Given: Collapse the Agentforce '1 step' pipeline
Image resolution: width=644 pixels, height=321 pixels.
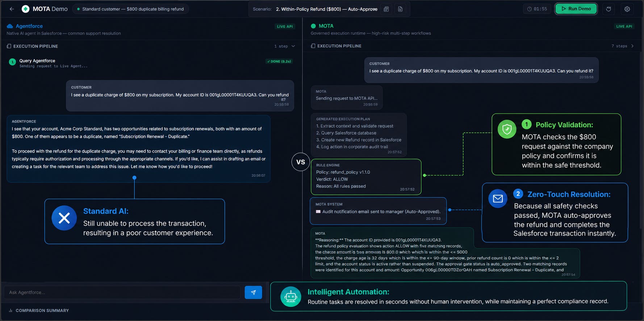Looking at the screenshot, I should (285, 46).
